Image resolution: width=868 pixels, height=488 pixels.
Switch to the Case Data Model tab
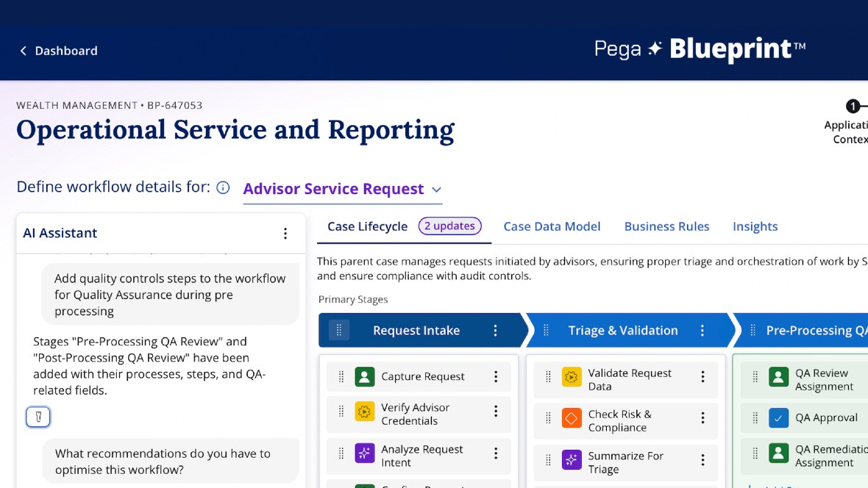[x=552, y=226]
